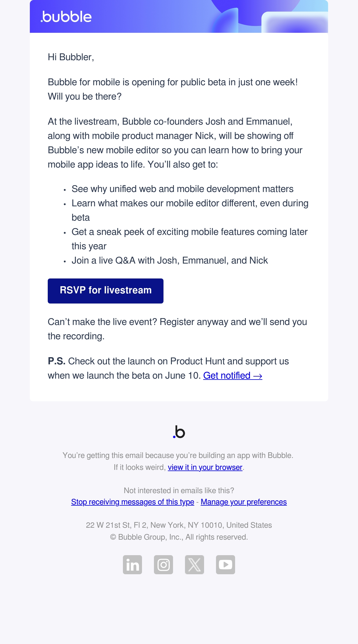Click the unified web and mobile bullet
The width and height of the screenshot is (358, 644).
183,189
